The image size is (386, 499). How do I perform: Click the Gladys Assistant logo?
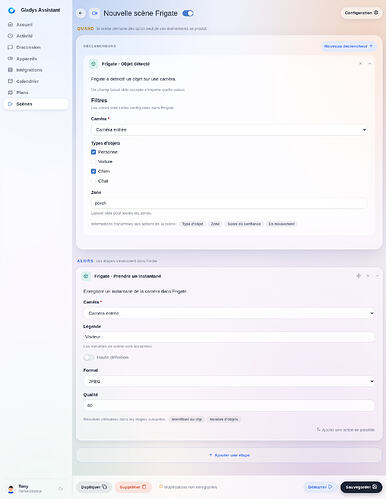[12, 10]
